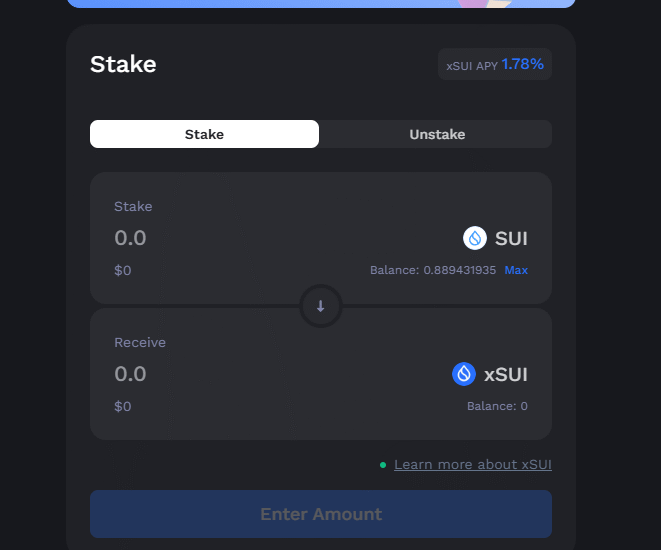The height and width of the screenshot is (550, 661).
Task: Click Max to use full SUI balance
Action: [x=516, y=270]
